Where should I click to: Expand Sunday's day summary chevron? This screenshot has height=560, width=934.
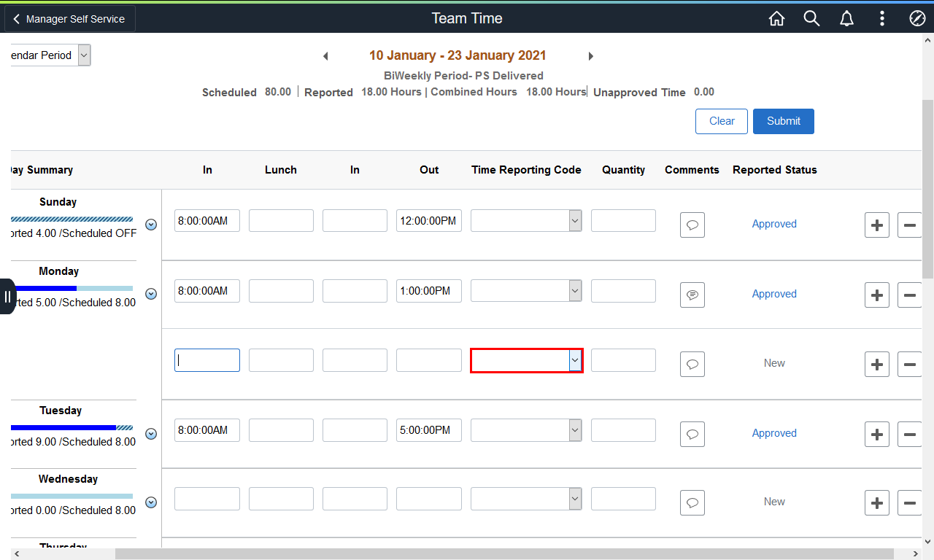(151, 225)
